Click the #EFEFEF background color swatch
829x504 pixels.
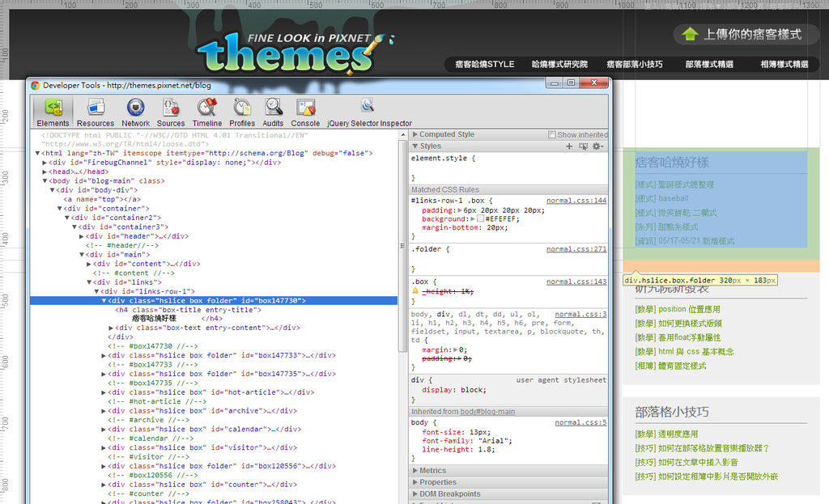pyautogui.click(x=480, y=218)
